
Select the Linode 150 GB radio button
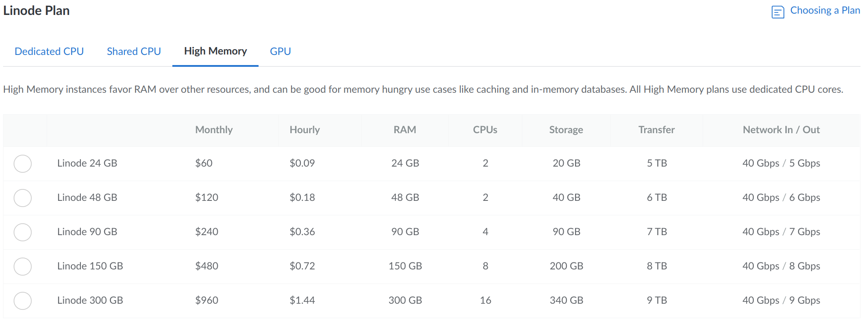click(22, 266)
